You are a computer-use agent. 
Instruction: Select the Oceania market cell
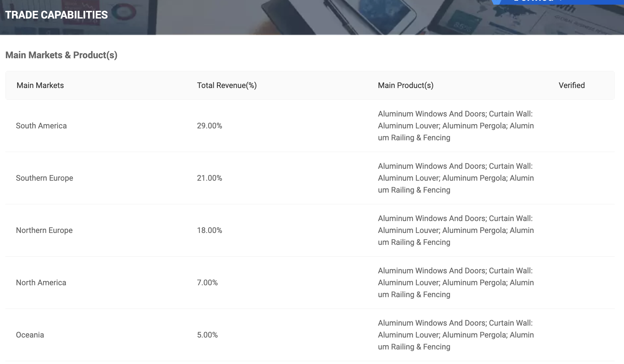[30, 335]
